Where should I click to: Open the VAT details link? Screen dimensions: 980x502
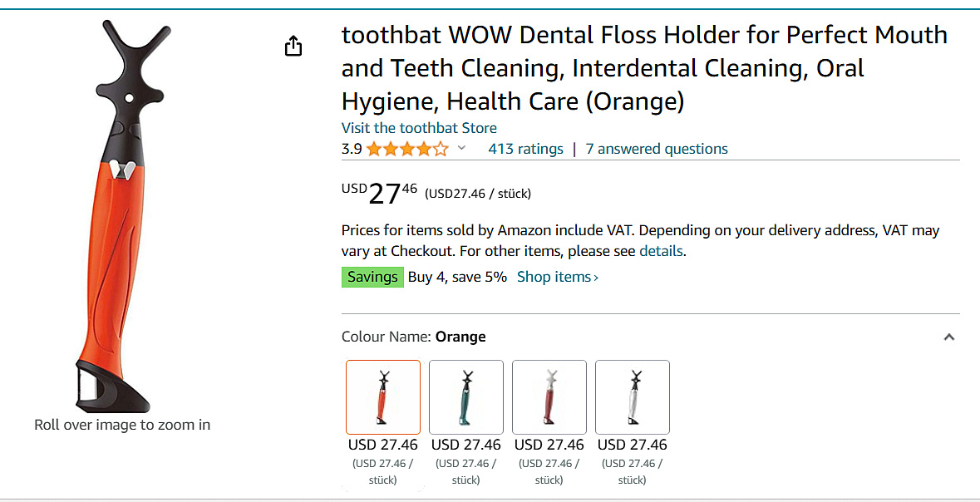click(661, 251)
